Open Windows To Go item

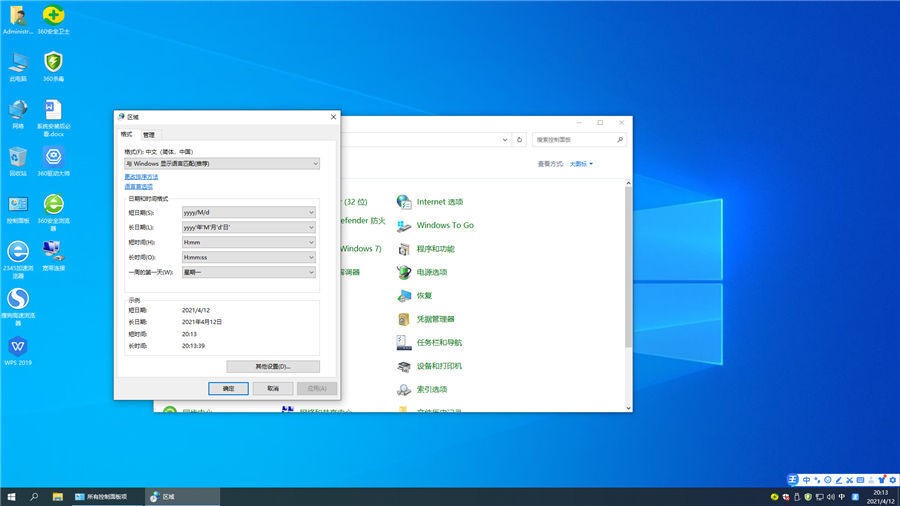pyautogui.click(x=444, y=225)
